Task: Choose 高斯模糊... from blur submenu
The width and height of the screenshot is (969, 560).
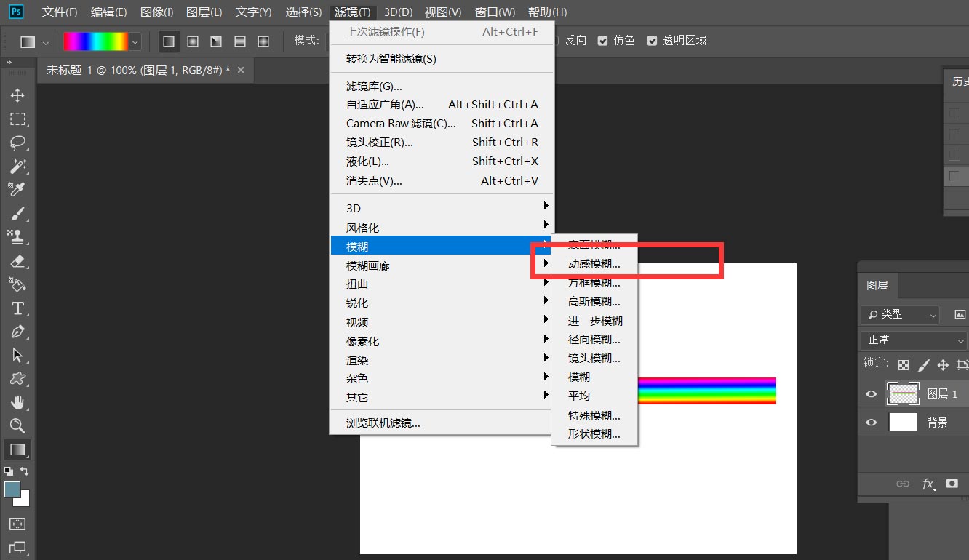Action: (x=594, y=302)
